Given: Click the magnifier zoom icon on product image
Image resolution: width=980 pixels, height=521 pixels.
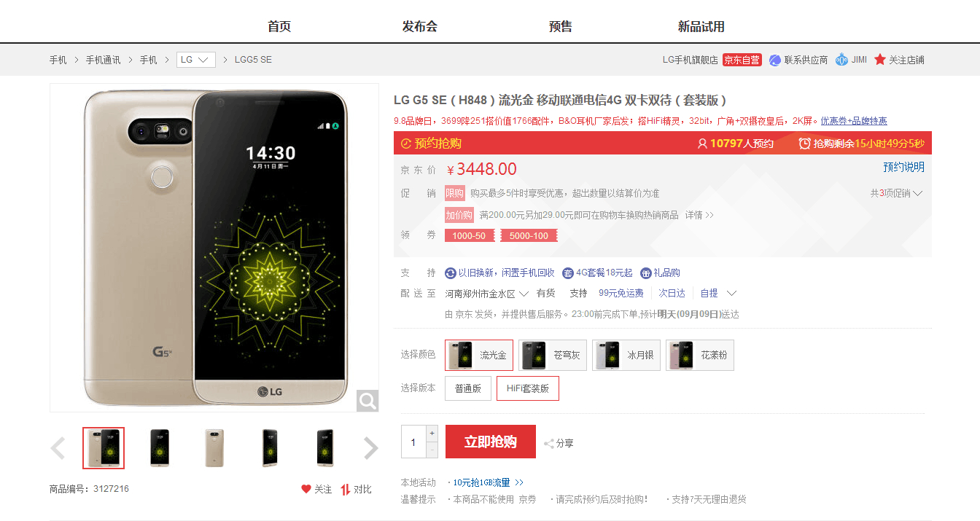Looking at the screenshot, I should (367, 401).
